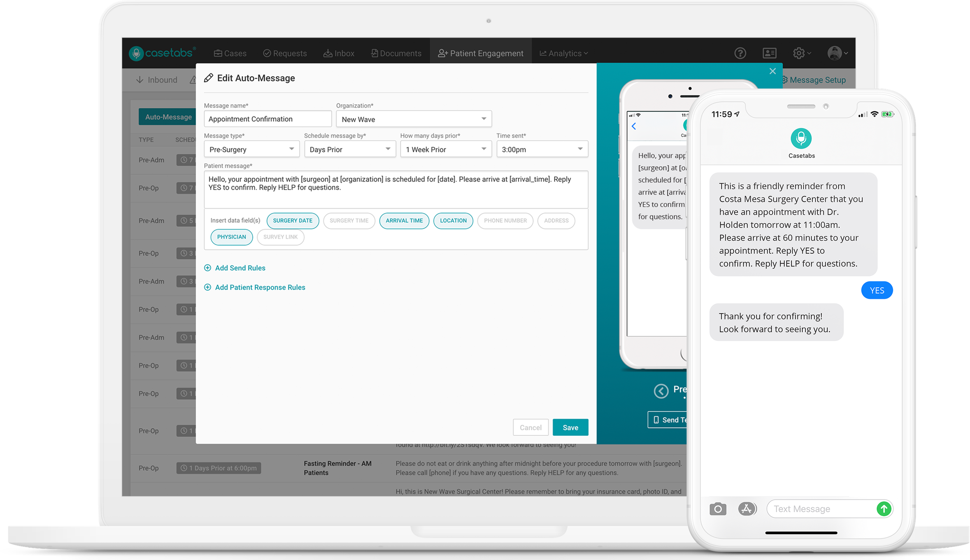
Task: Toggle the SURVEY LINK data field chip
Action: tap(280, 237)
